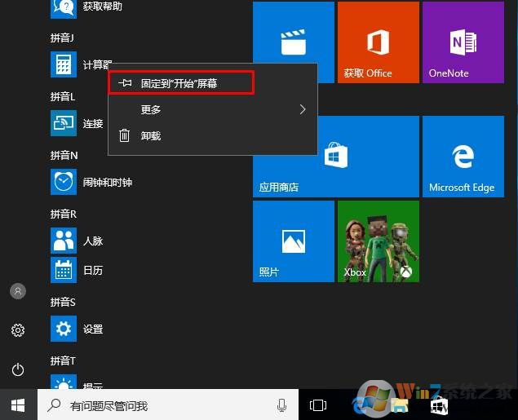Open the 设置 Settings app icon in list
518x420 pixels.
[x=64, y=329]
